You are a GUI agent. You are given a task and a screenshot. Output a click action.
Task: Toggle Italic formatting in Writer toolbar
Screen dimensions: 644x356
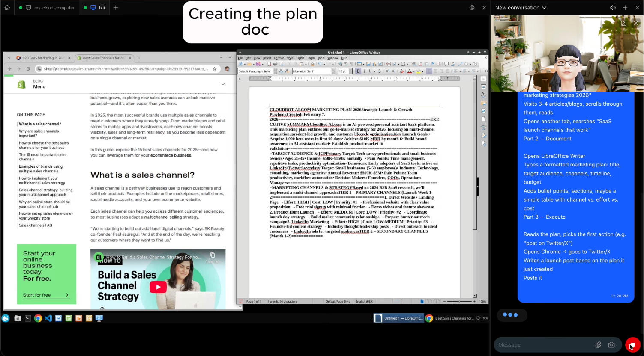coord(365,71)
